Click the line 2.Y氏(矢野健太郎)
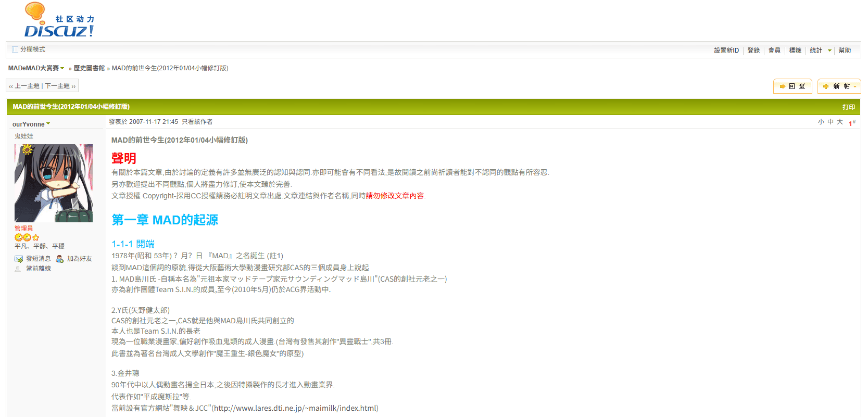Image resolution: width=868 pixels, height=417 pixels. click(x=141, y=310)
